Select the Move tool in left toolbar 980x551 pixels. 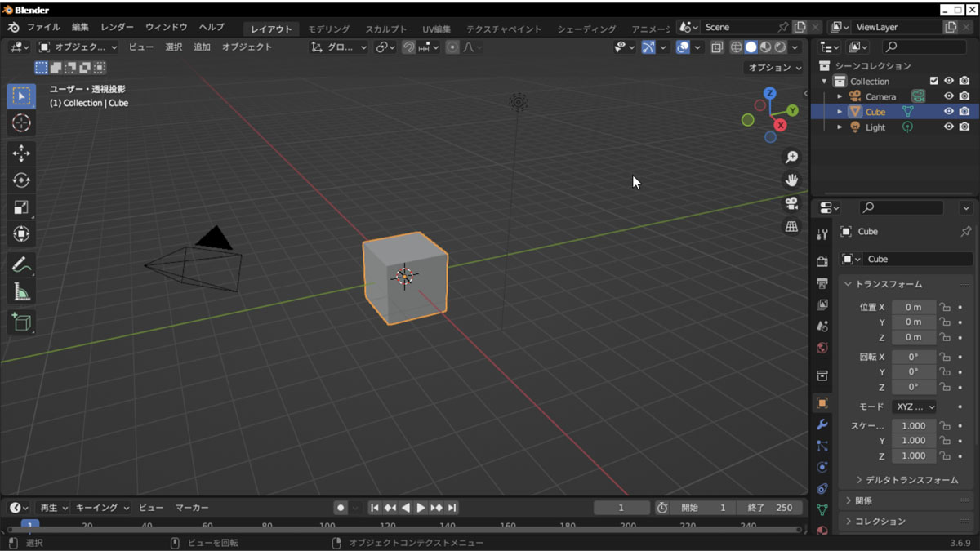[21, 153]
